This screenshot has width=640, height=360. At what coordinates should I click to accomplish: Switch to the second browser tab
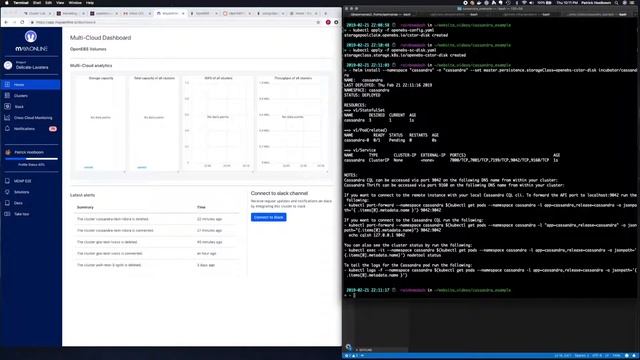[71, 13]
